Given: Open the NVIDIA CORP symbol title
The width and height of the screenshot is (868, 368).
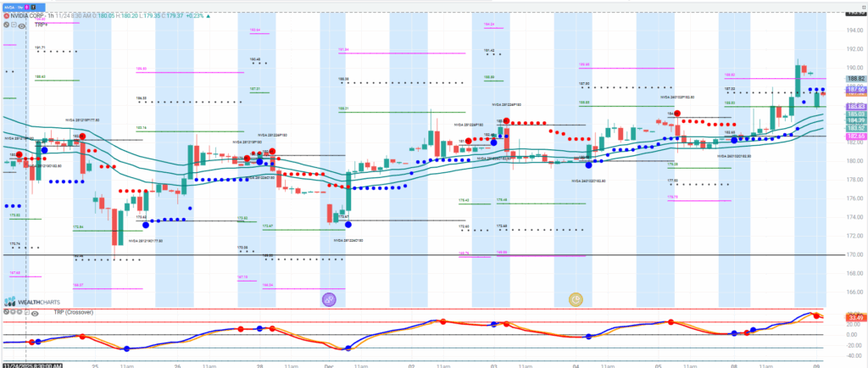Looking at the screenshot, I should (x=27, y=16).
